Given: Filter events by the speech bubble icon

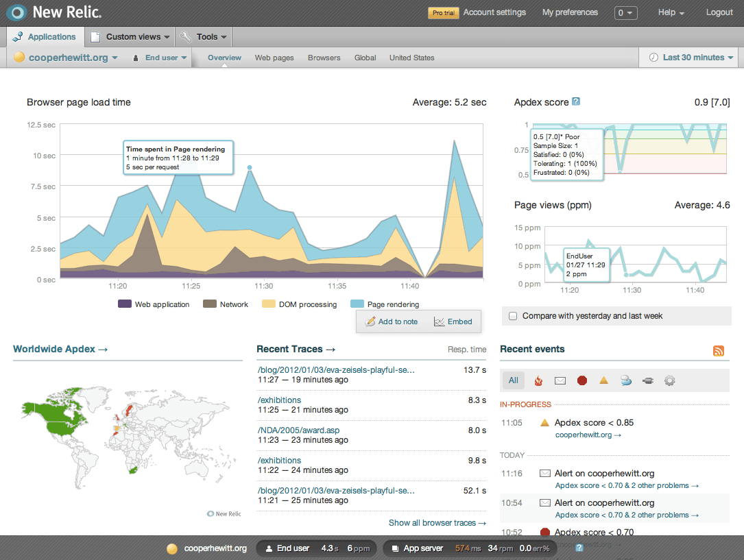Looking at the screenshot, I should click(626, 380).
